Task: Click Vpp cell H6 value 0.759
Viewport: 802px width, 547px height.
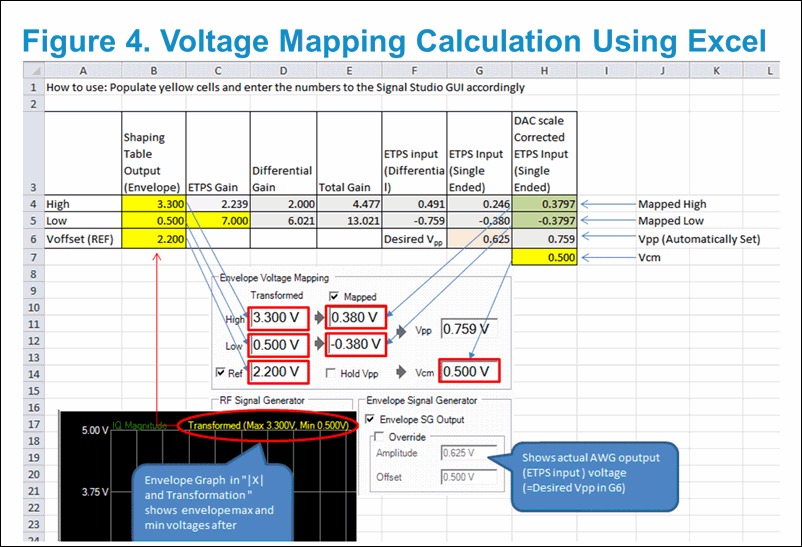Action: click(x=544, y=239)
